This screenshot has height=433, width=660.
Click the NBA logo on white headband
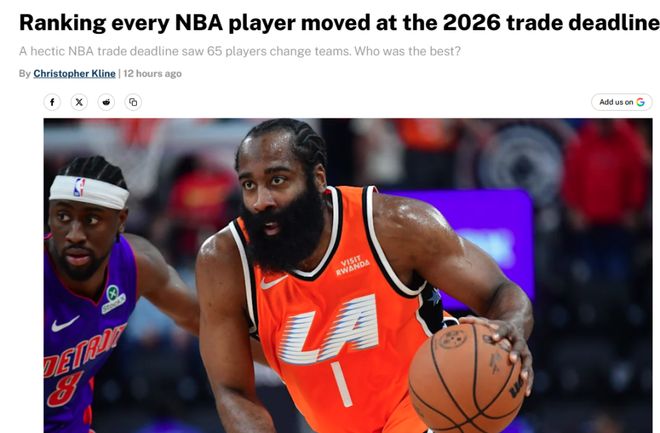click(79, 187)
